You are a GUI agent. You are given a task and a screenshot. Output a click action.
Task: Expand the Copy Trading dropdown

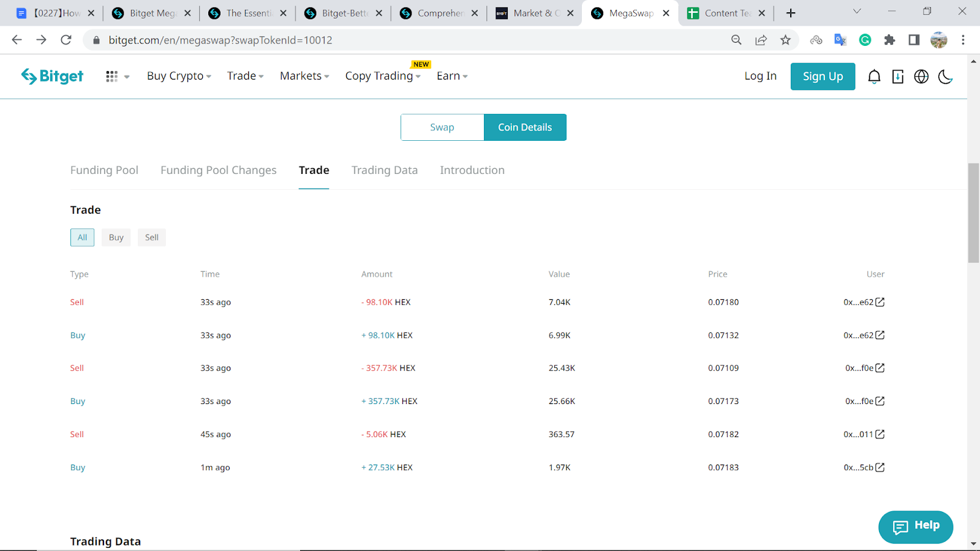tap(383, 76)
